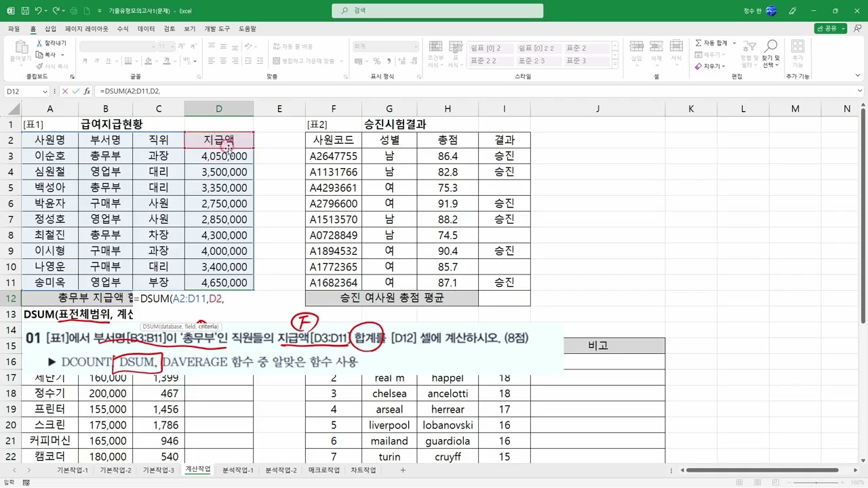Viewport: 868px width, 488px height.
Task: Click the Add-ins (추가 기능) grid icon
Action: [797, 46]
